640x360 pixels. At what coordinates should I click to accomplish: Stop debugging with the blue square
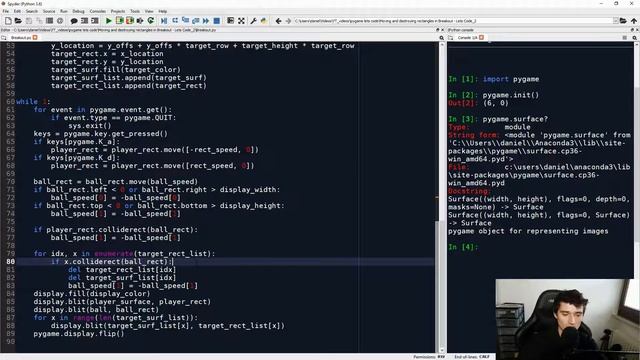tap(217, 20)
